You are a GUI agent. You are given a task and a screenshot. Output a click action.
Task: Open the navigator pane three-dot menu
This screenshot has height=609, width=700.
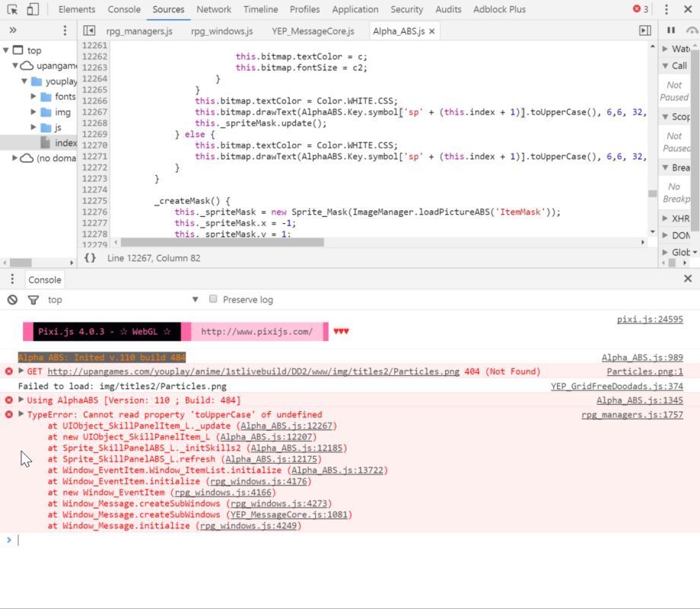click(65, 30)
